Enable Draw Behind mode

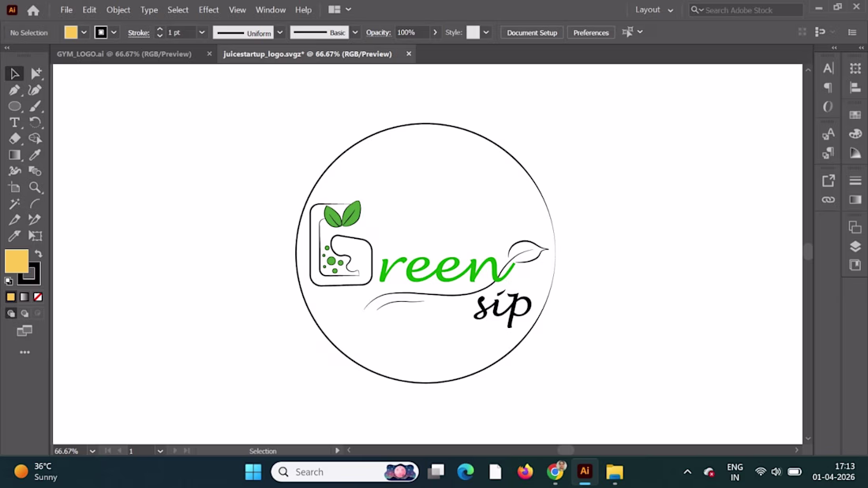point(24,314)
